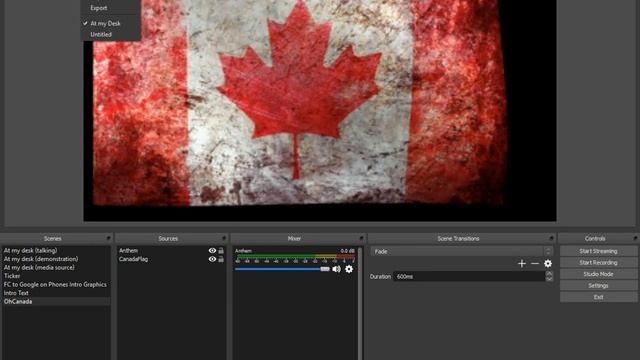This screenshot has width=640, height=360.
Task: Select the At my desk (demonstration) scene
Action: click(56, 259)
